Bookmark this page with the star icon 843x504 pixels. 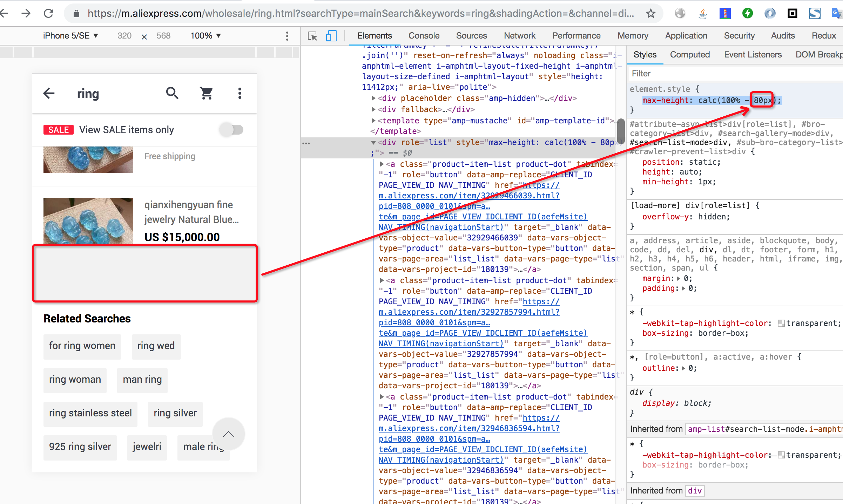[651, 13]
